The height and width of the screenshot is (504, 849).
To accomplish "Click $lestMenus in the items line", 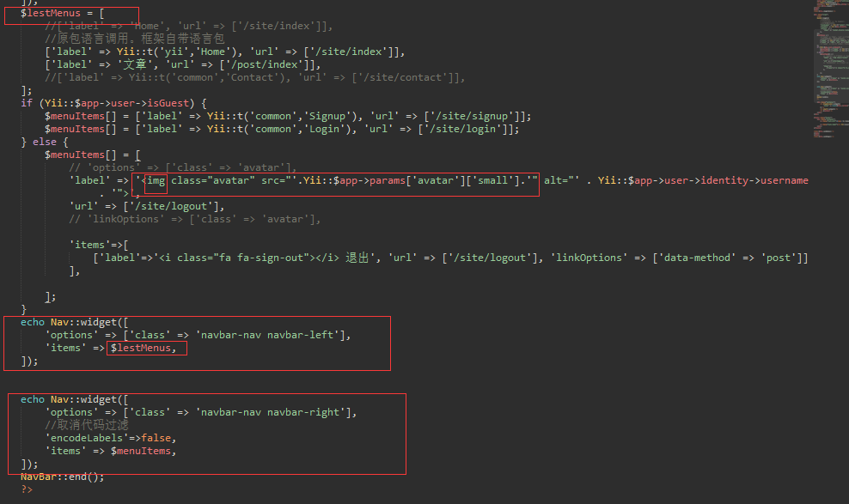I will click(143, 349).
